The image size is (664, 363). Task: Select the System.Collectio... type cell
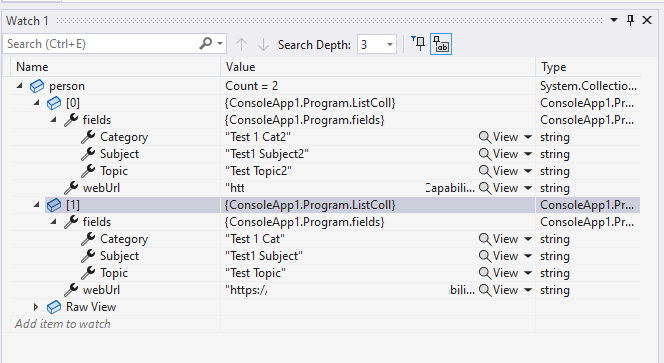click(588, 86)
